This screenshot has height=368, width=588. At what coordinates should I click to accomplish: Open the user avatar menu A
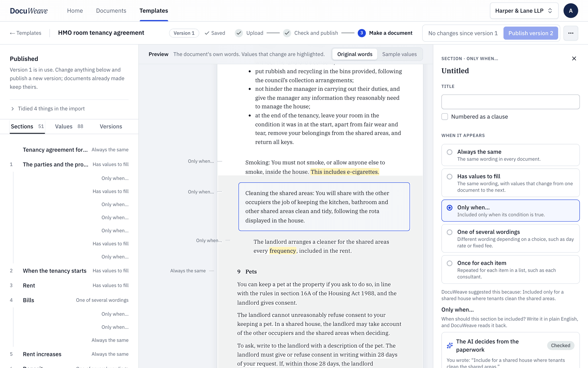571,11
